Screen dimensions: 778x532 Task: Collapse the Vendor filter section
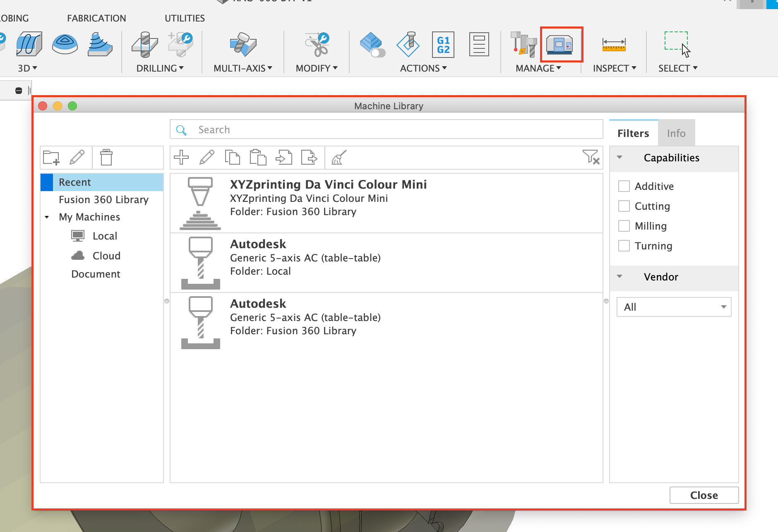[620, 276]
